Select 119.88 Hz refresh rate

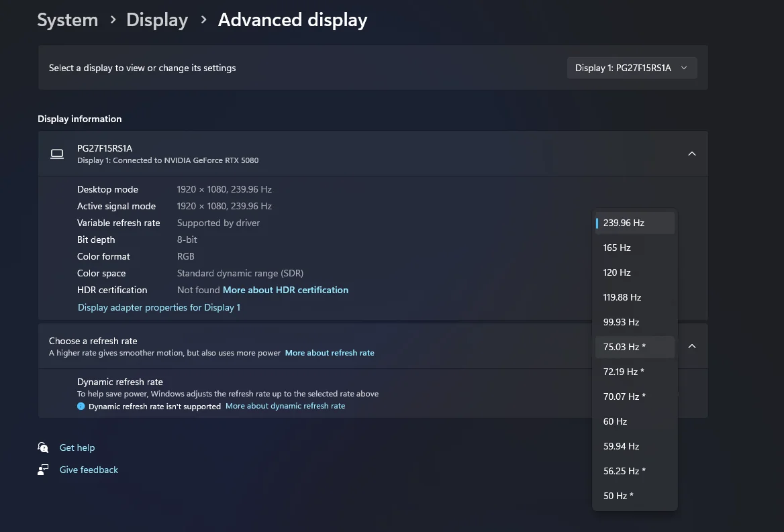[x=634, y=297]
